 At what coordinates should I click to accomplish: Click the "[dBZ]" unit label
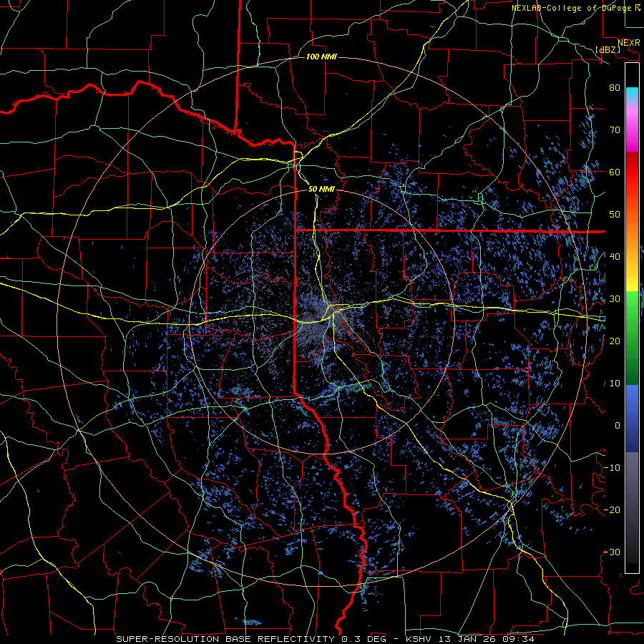[608, 49]
